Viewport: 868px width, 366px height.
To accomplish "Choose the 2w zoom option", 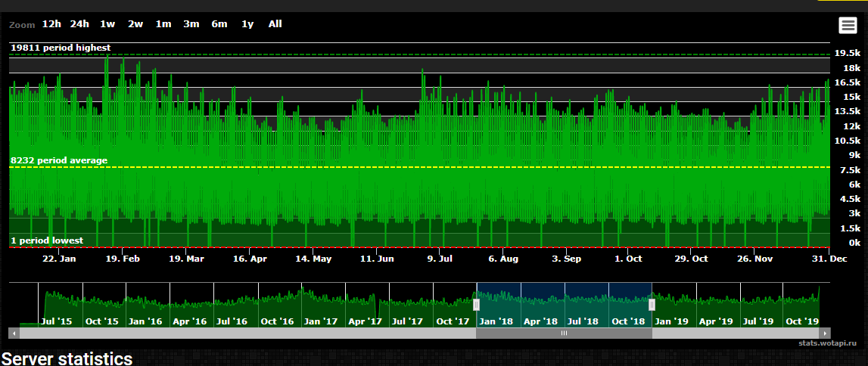I will [x=135, y=24].
